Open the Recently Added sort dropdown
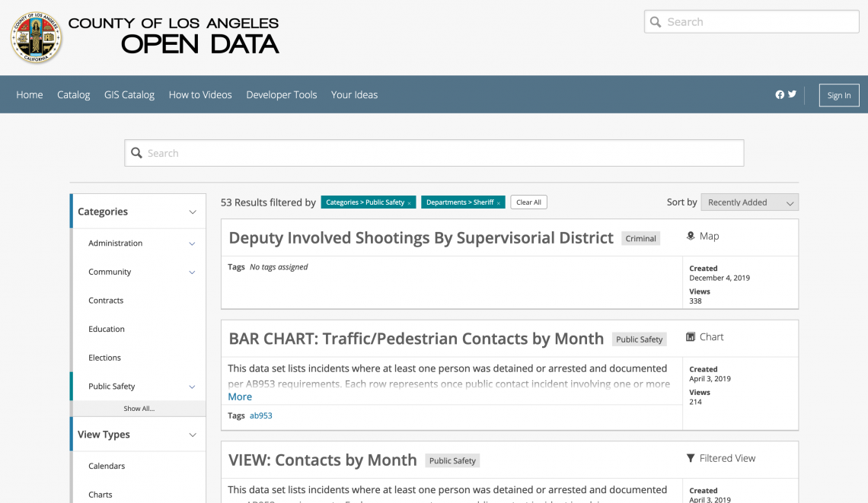The width and height of the screenshot is (868, 503). tap(749, 202)
